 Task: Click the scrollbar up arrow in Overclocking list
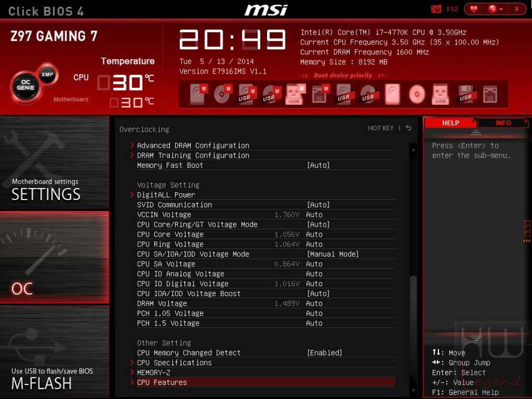click(413, 149)
